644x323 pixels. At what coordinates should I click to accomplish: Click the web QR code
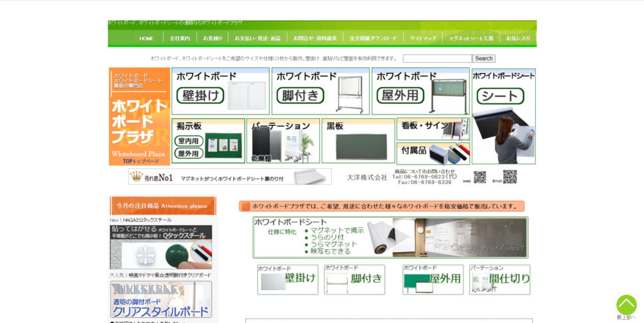tap(480, 177)
